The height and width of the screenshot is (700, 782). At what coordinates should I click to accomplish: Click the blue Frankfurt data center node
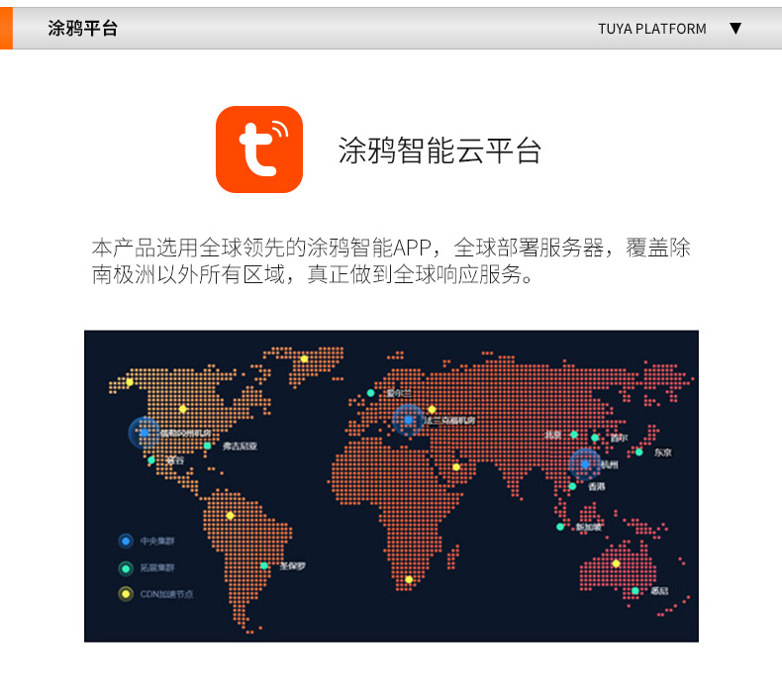pos(409,420)
